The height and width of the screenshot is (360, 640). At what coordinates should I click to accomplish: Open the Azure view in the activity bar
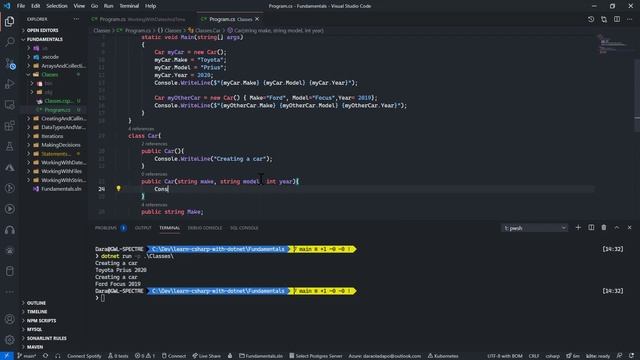(x=9, y=167)
